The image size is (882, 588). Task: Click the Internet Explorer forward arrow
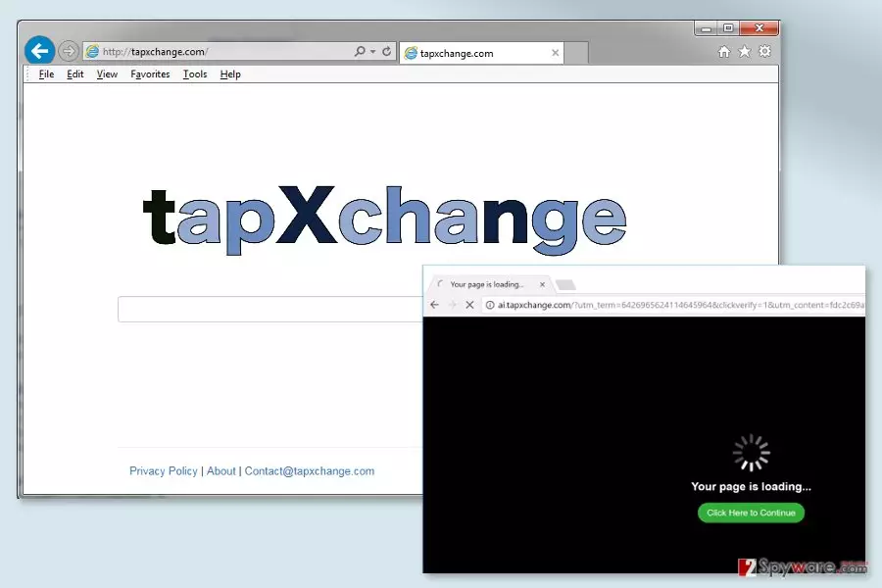click(x=68, y=51)
